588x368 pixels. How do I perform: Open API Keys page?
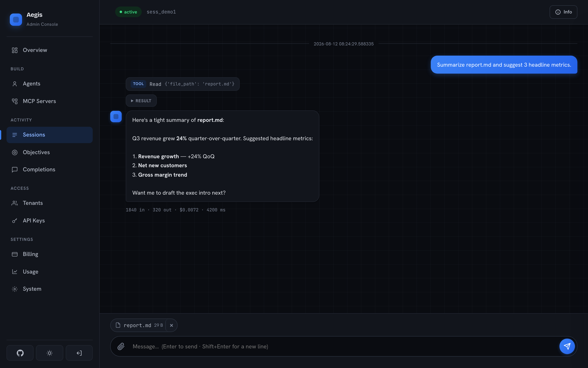point(50,221)
